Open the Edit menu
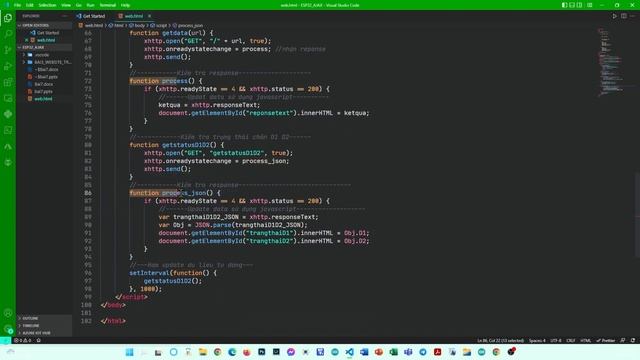The width and height of the screenshot is (640, 360). click(30, 5)
